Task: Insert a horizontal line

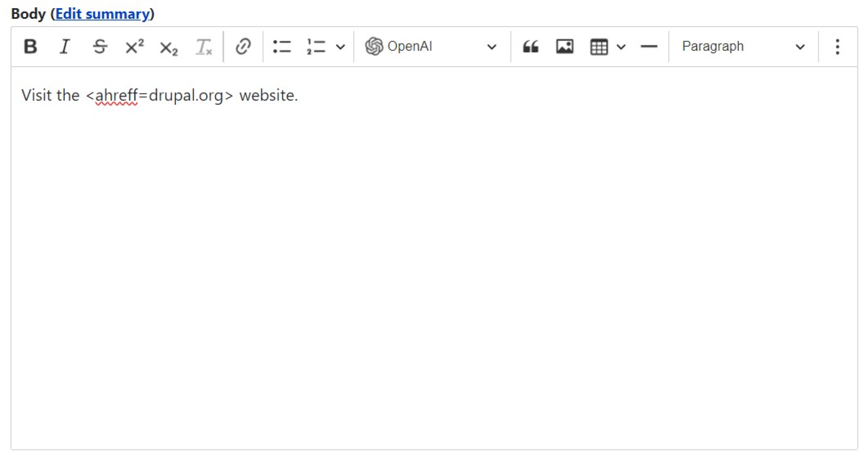Action: point(649,47)
